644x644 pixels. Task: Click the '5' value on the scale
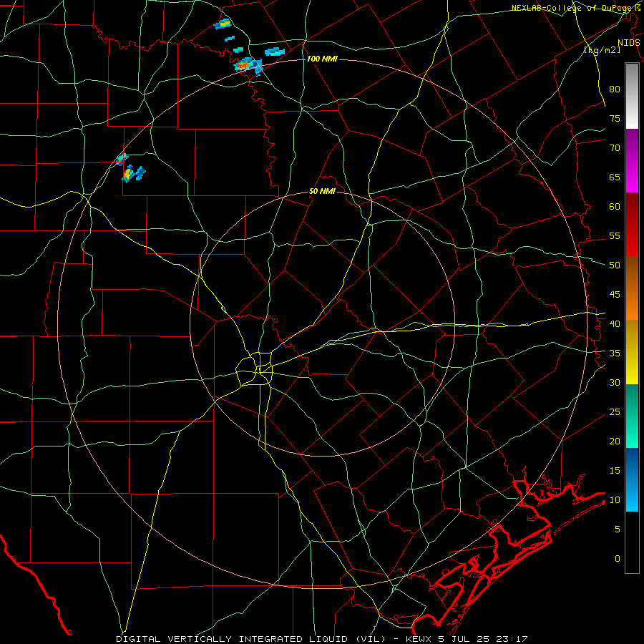[618, 530]
